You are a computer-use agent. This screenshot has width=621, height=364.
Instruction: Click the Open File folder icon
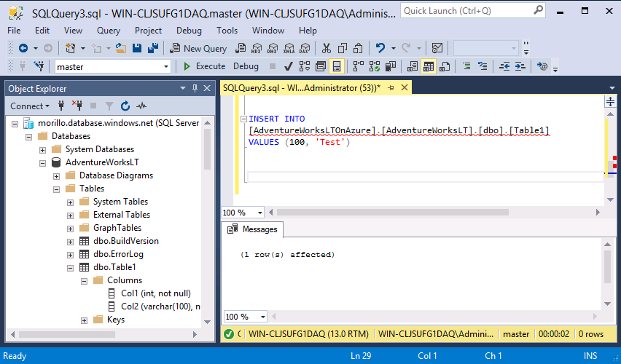click(121, 48)
